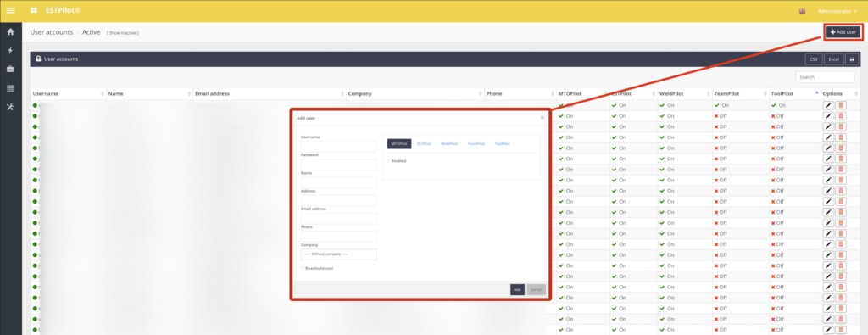Close the Add user dialog with X

(x=542, y=117)
